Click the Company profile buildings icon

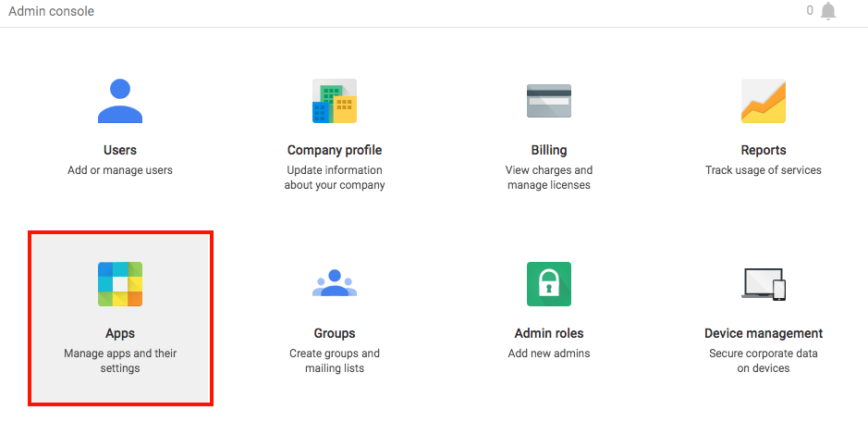335,101
